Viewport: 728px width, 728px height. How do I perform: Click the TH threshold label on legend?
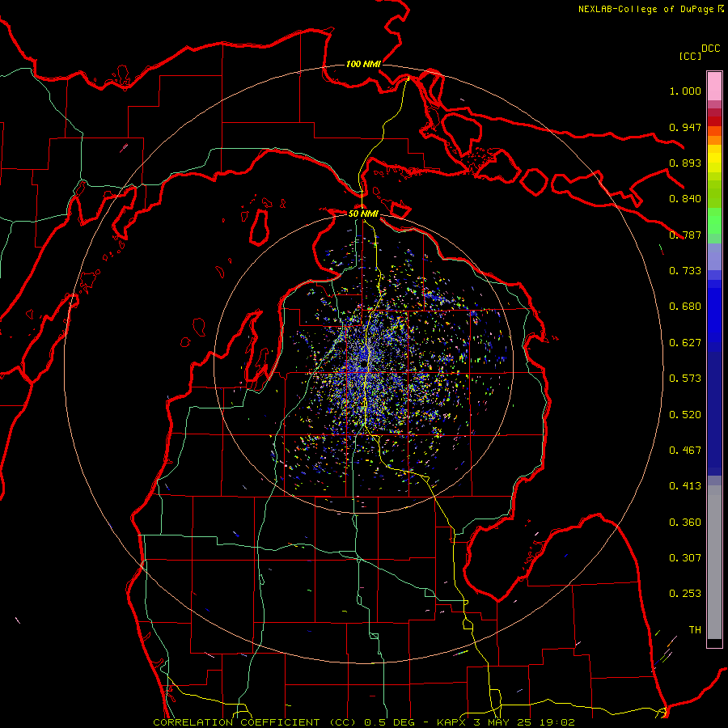click(695, 630)
